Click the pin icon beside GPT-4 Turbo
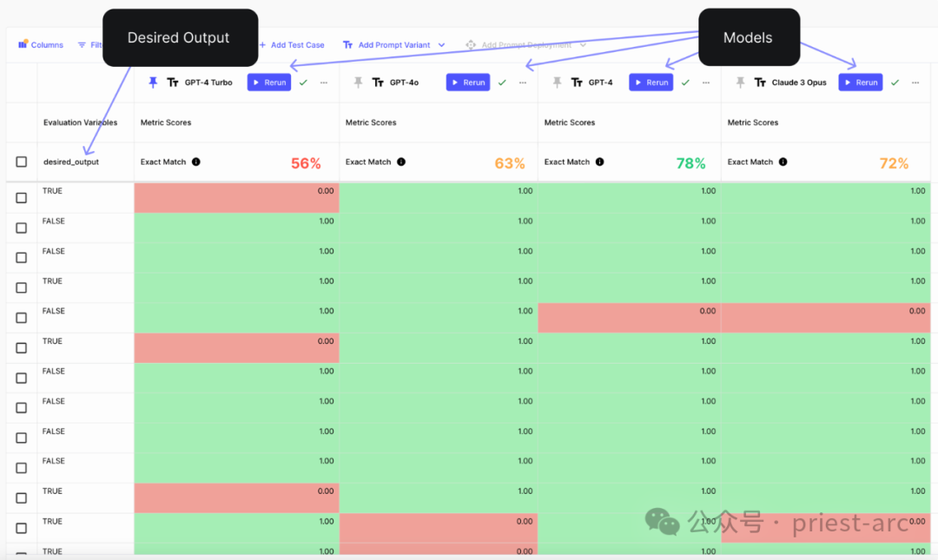 [153, 82]
